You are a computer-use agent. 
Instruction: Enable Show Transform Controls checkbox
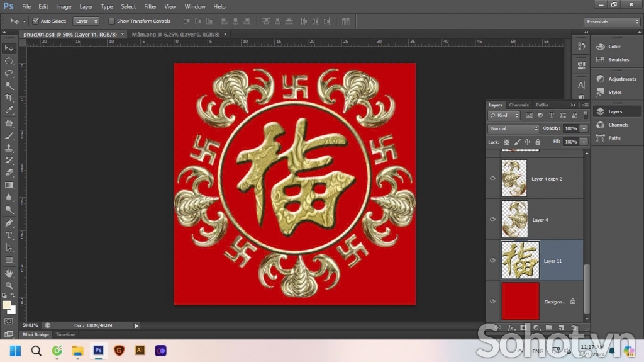(111, 21)
